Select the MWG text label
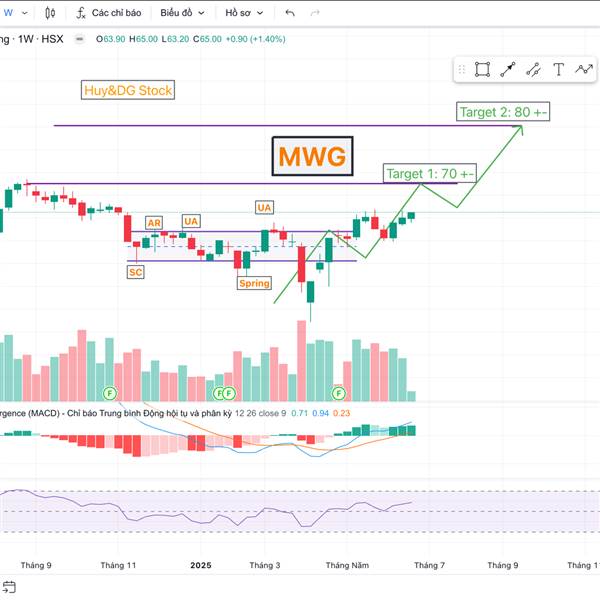600x600 pixels. 312,156
